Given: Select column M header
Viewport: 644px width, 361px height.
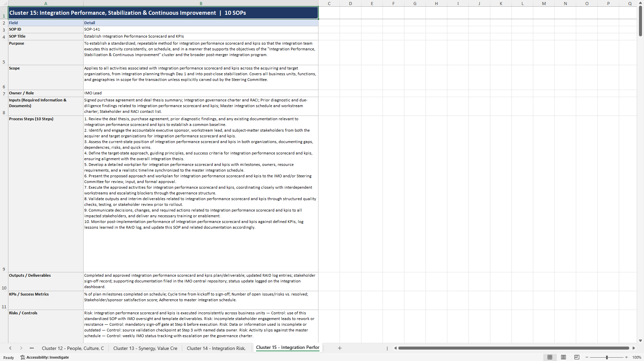Looking at the screenshot, I should (544, 3).
